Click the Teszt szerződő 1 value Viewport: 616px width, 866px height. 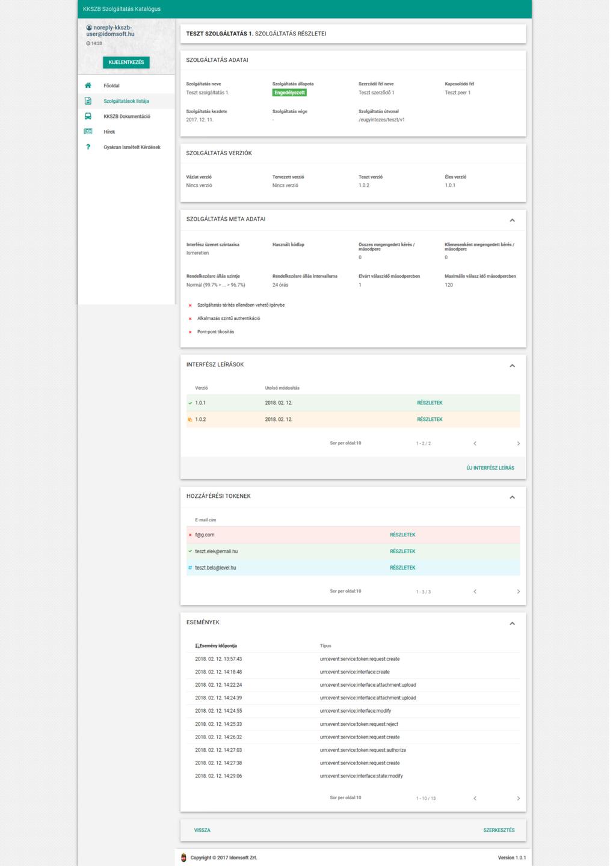[377, 93]
